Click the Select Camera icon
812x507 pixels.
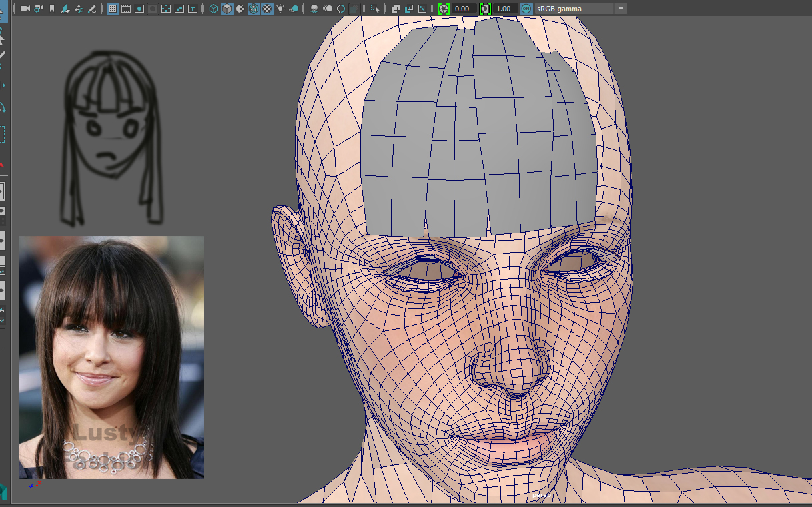pyautogui.click(x=25, y=9)
